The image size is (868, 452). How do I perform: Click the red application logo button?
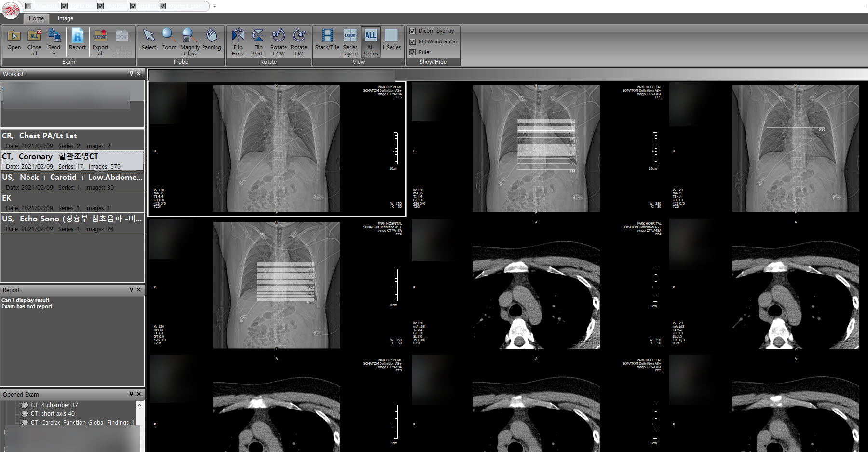click(11, 10)
